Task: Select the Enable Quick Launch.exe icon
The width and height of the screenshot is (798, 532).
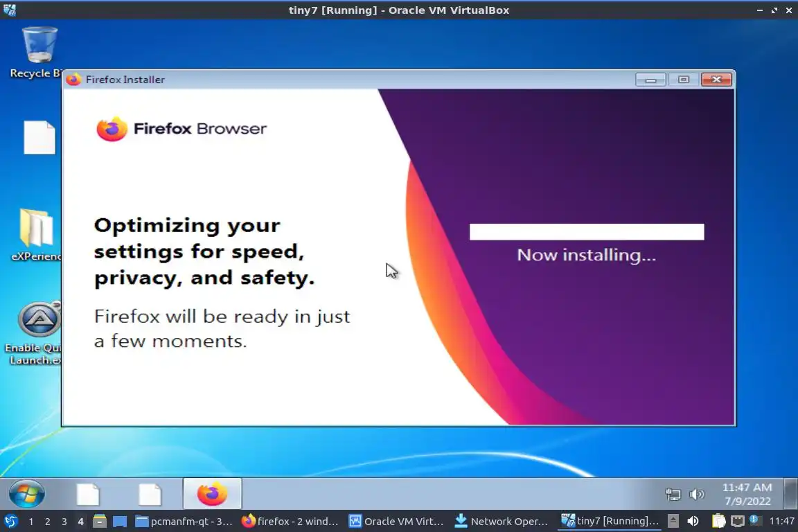Action: click(x=37, y=332)
